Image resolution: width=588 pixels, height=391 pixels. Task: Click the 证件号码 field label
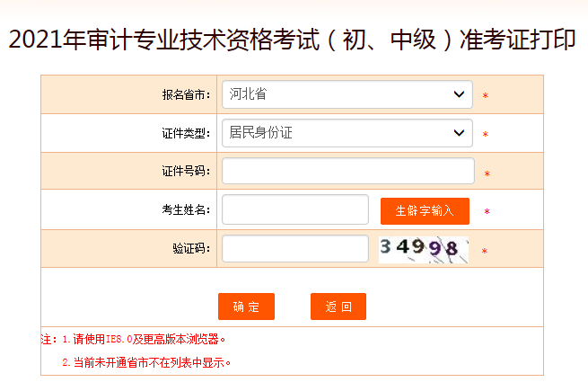point(186,172)
